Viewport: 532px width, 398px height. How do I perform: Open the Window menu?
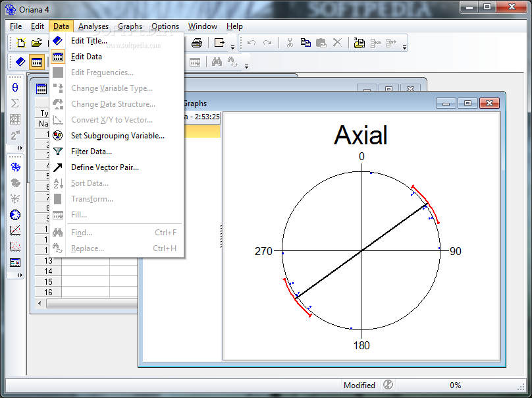point(203,26)
